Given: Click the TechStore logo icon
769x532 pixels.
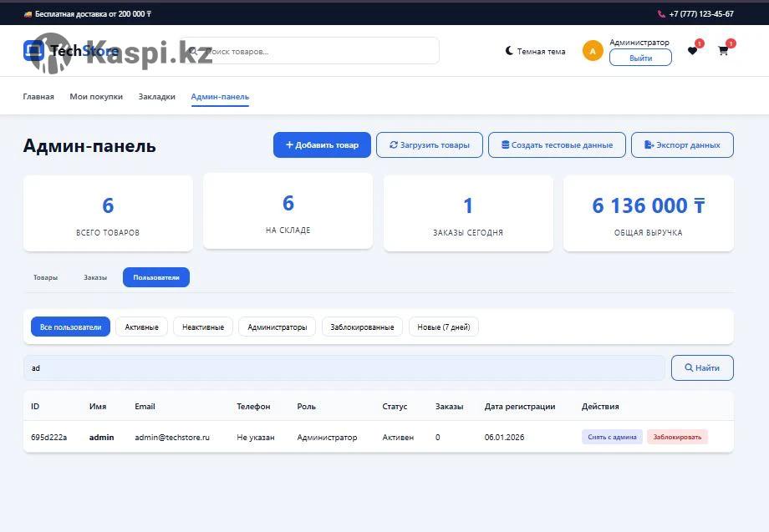Looking at the screenshot, I should 33,51.
